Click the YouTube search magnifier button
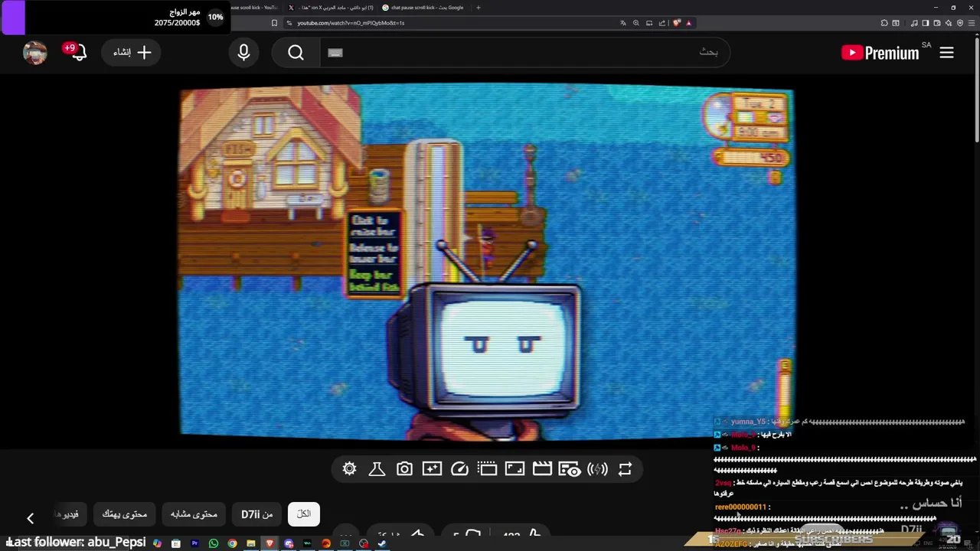 296,52
